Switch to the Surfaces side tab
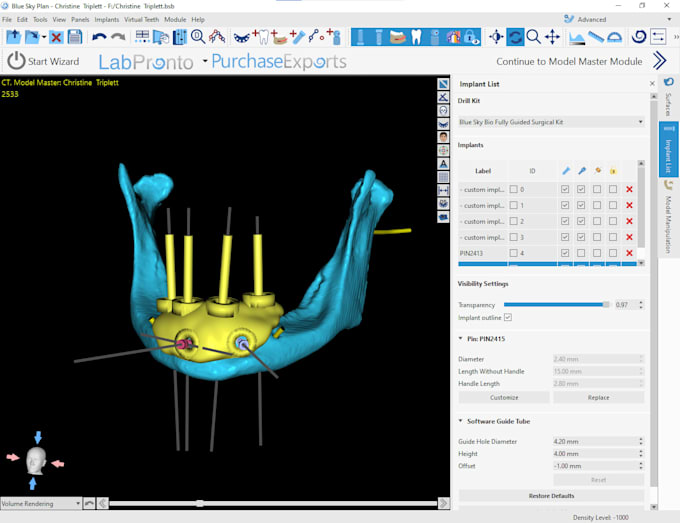 point(668,98)
